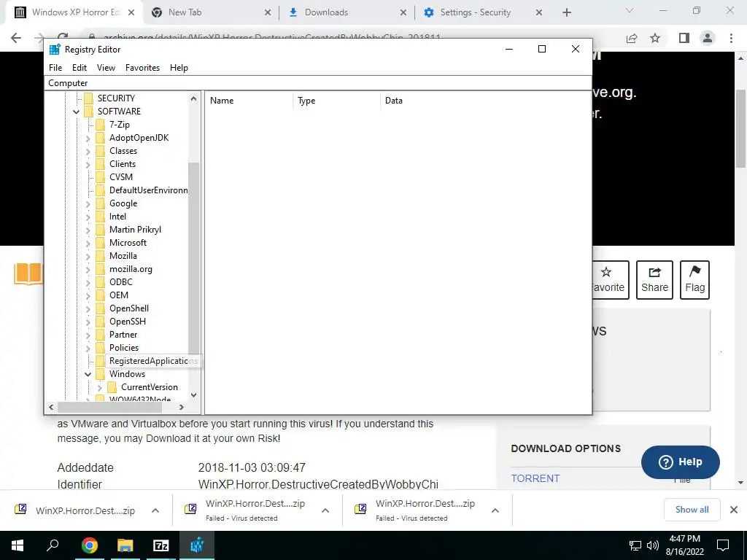Select the OpenSSH key folder icon
The width and height of the screenshot is (747, 560).
(100, 322)
